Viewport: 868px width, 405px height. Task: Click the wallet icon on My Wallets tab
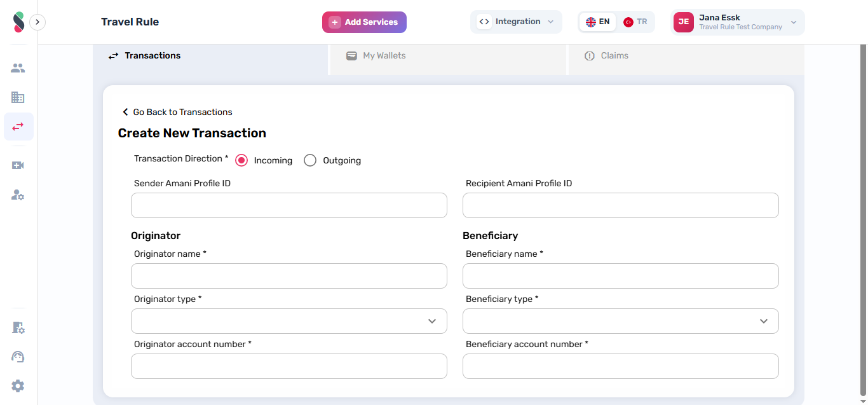[x=351, y=56]
